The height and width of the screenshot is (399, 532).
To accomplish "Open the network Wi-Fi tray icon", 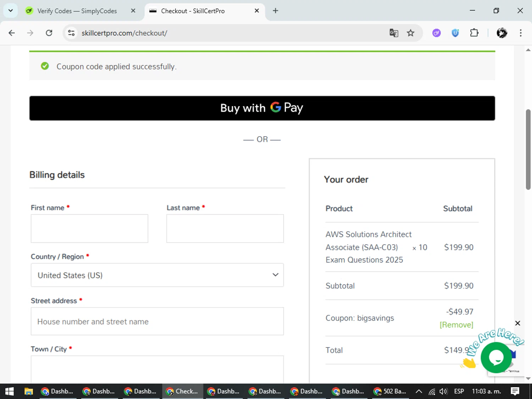I will [x=432, y=391].
